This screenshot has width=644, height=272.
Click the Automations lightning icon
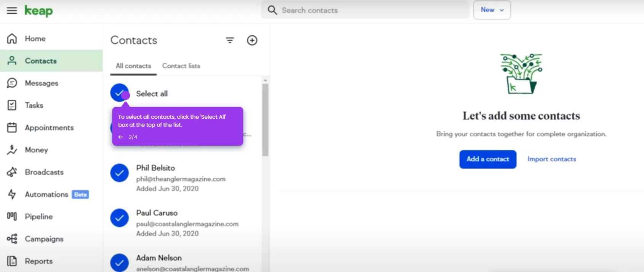[12, 194]
